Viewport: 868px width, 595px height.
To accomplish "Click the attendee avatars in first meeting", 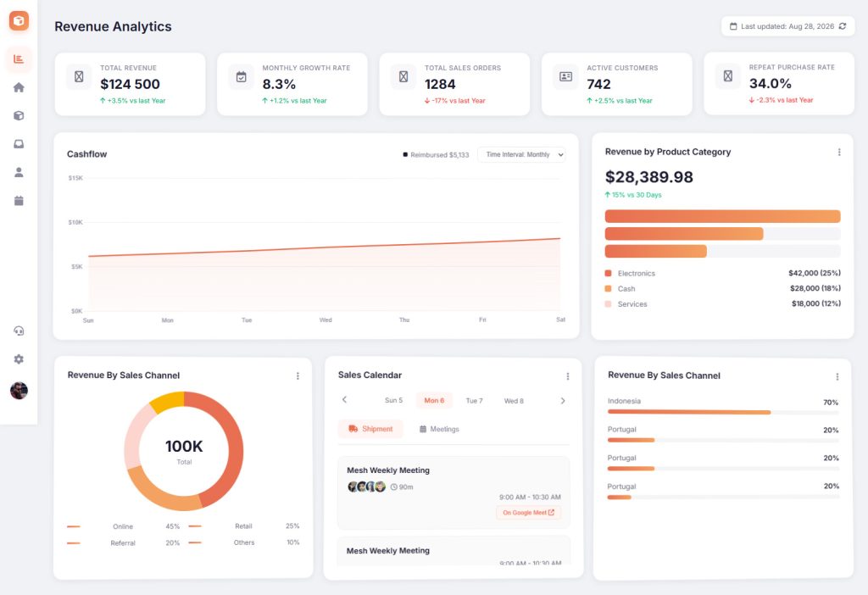I will tap(366, 487).
